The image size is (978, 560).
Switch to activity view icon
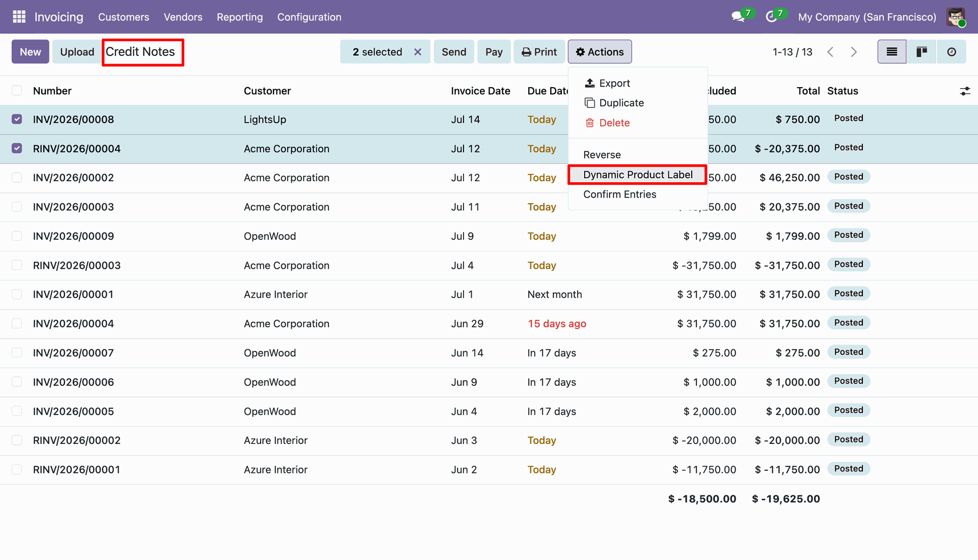(x=952, y=51)
